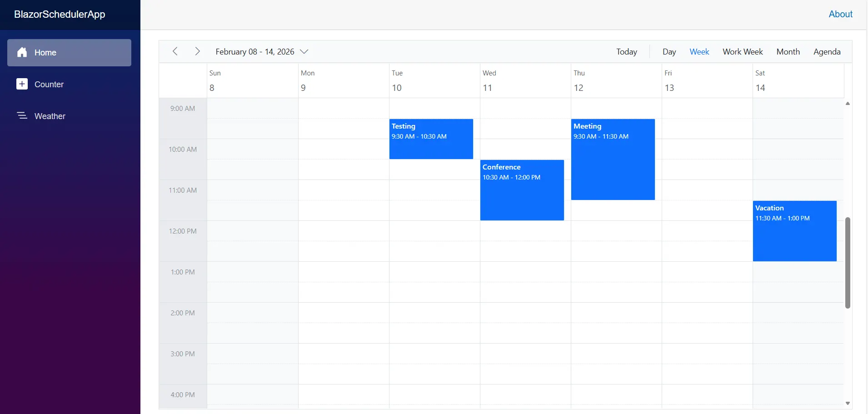Image resolution: width=868 pixels, height=414 pixels.
Task: Click the Today button
Action: coord(627,52)
